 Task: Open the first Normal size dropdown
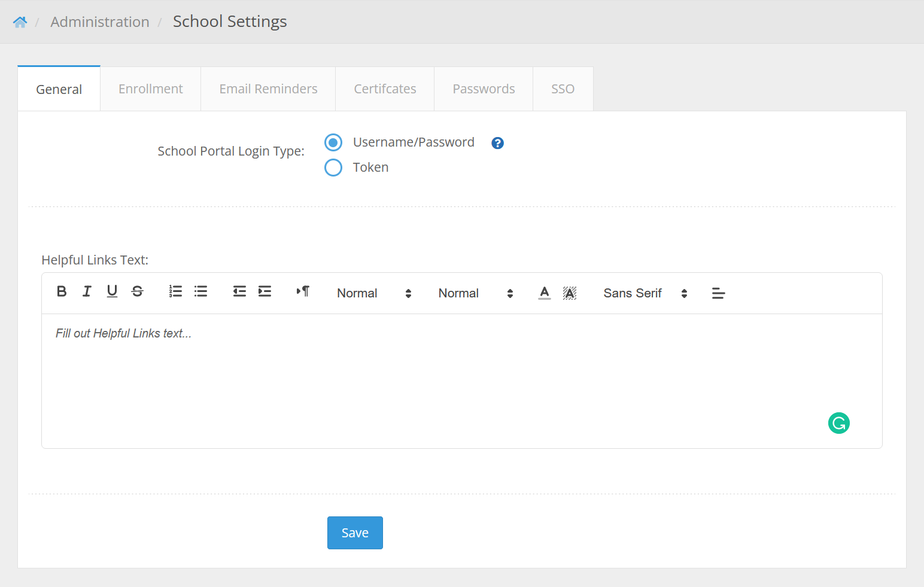[374, 293]
